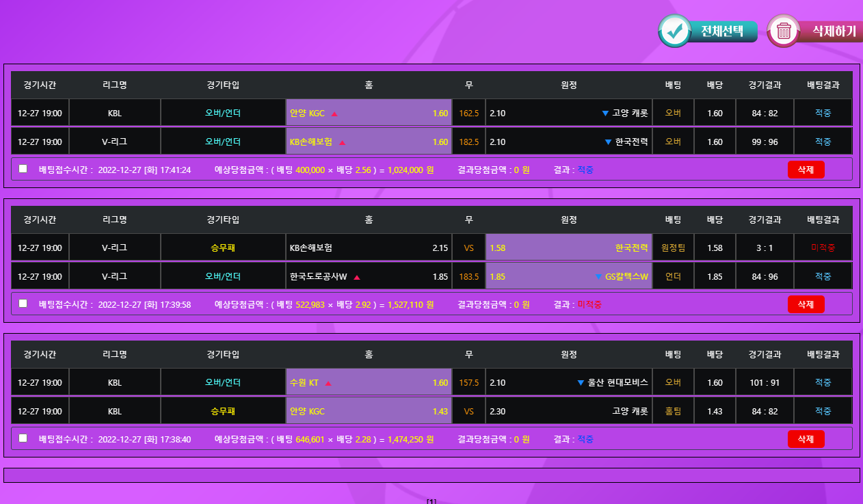Click red up arrow beside 수원 KT
863x504 pixels.
coord(328,383)
